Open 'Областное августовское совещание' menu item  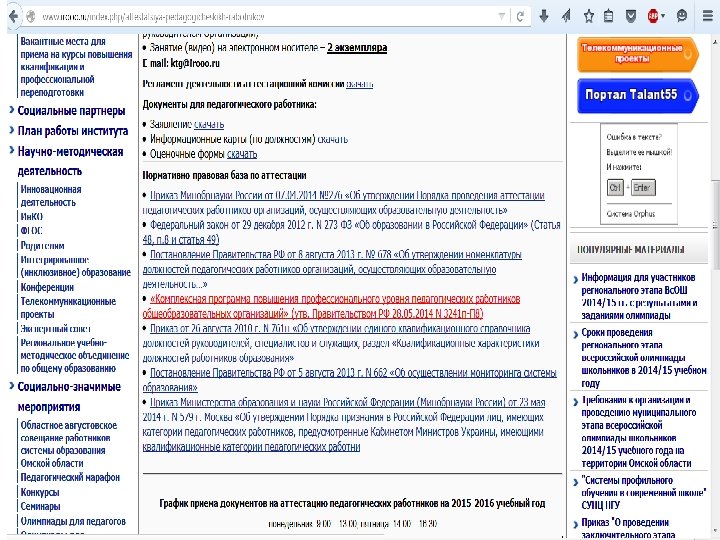[x=68, y=444]
